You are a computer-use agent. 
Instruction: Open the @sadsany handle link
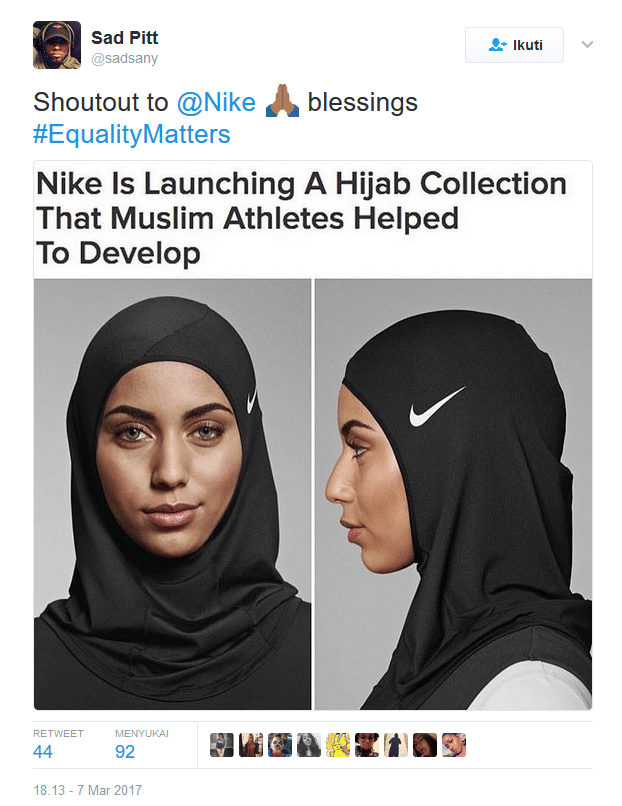point(124,59)
